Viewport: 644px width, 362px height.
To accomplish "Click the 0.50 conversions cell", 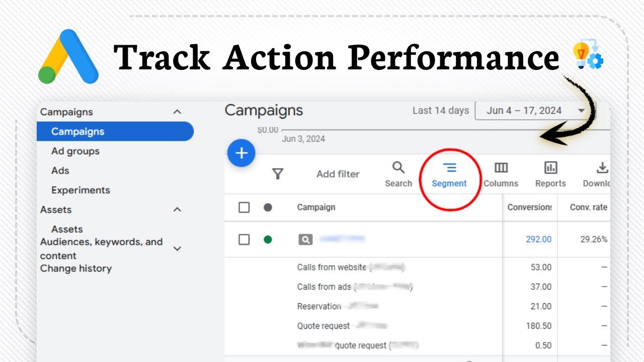I will pos(543,345).
